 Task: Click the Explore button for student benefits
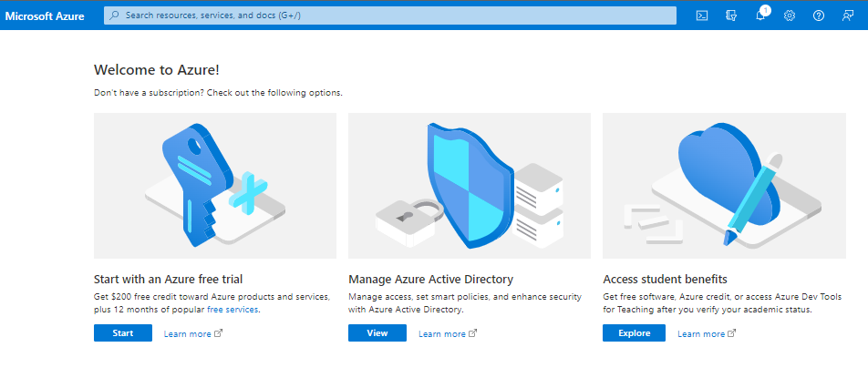click(634, 333)
